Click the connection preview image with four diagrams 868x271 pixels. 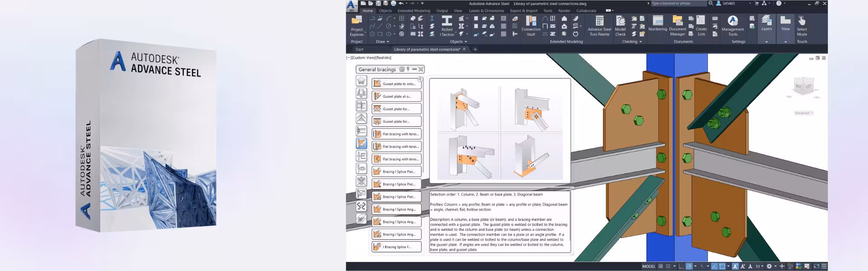click(x=500, y=131)
